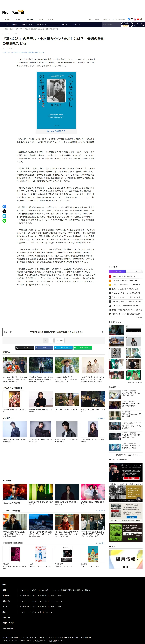145x644 pixels.
Task: Open the MUSIC top tab
Action: coord(19,20)
